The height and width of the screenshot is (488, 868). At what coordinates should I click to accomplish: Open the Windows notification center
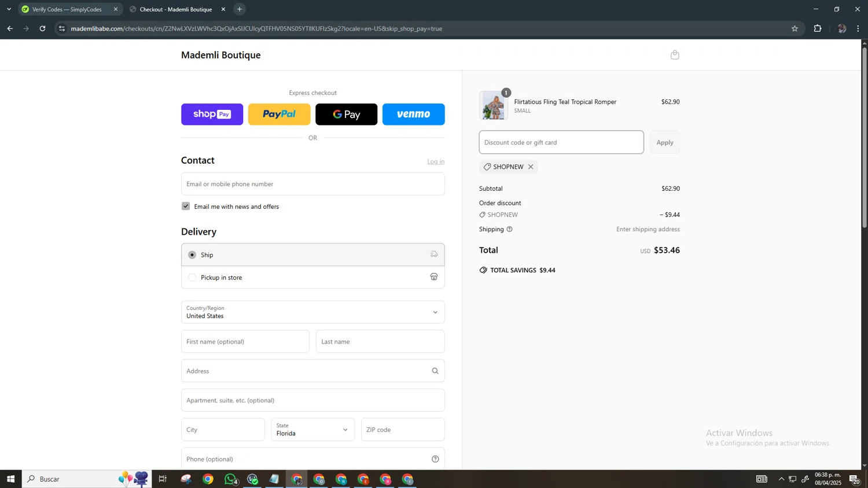click(x=855, y=479)
